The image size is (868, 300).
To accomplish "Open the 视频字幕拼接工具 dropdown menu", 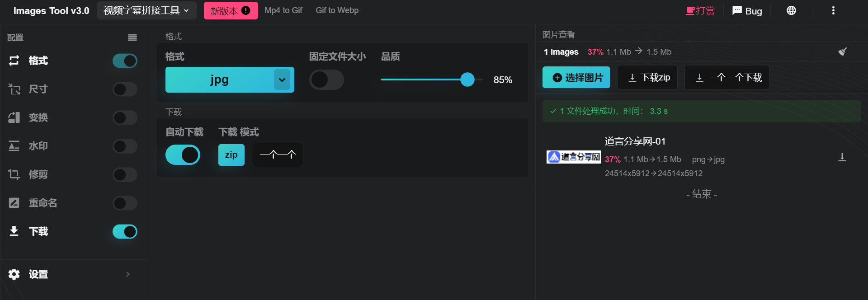I will pyautogui.click(x=146, y=10).
